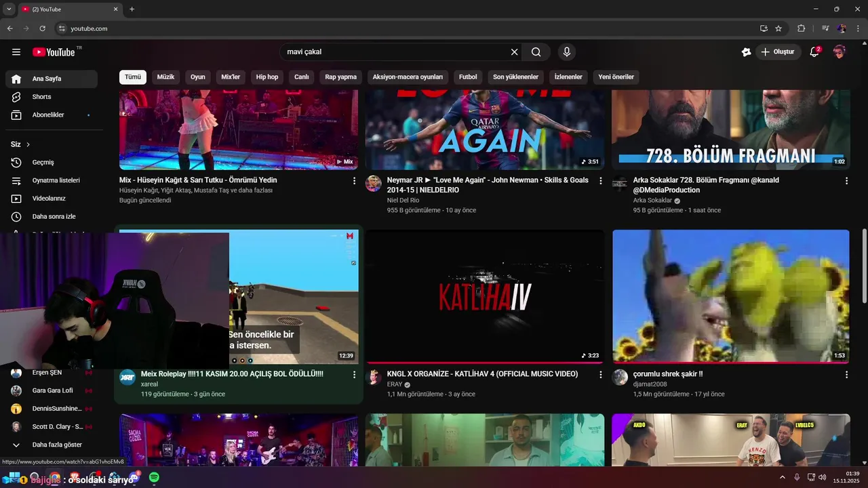Open Spotify from the taskbar
Viewport: 868px width, 488px height.
154,478
